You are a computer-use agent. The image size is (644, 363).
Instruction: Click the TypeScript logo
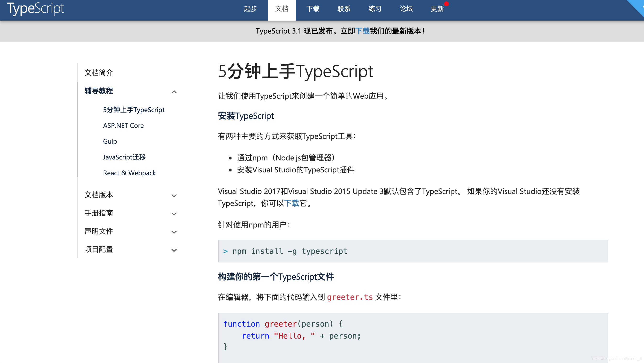click(x=36, y=9)
